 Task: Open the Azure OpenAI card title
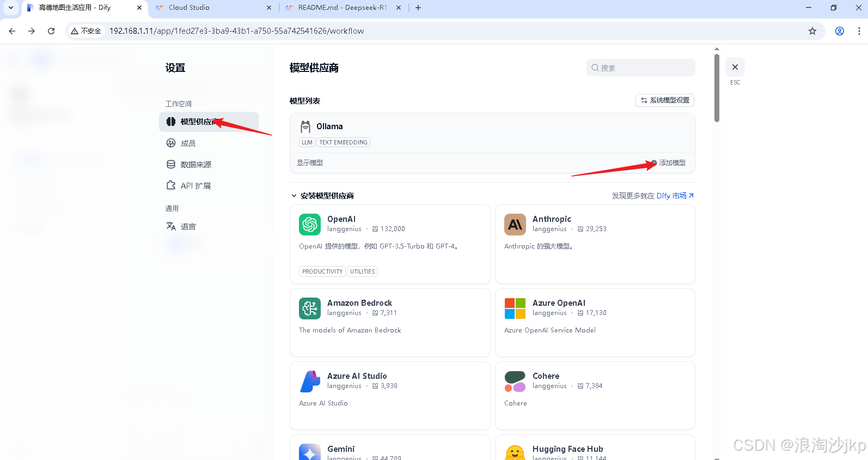coord(559,303)
